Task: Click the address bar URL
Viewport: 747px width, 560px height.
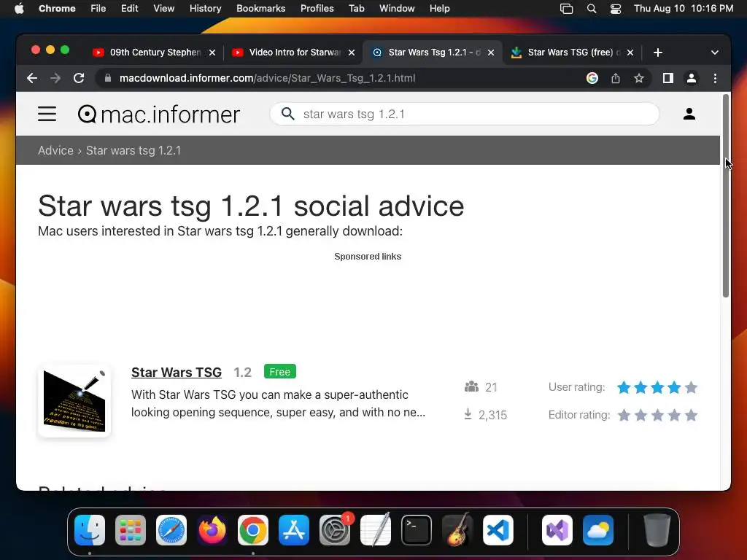Action: pos(267,78)
